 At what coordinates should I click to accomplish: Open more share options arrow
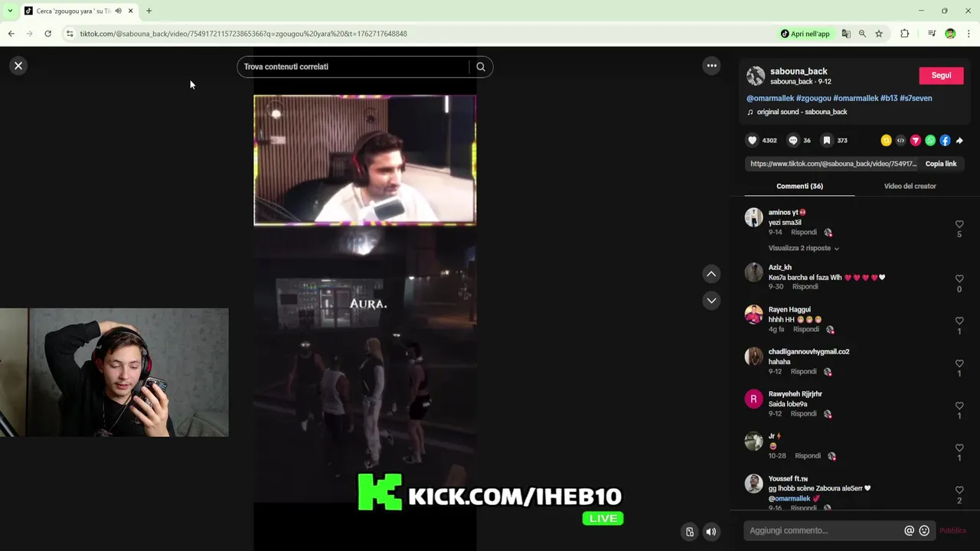959,141
